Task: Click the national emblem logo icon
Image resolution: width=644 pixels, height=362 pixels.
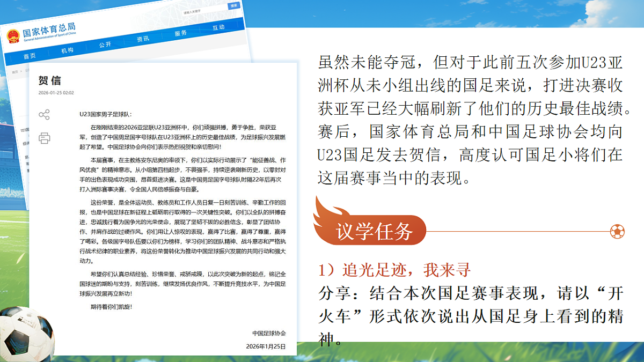Action: [x=13, y=36]
